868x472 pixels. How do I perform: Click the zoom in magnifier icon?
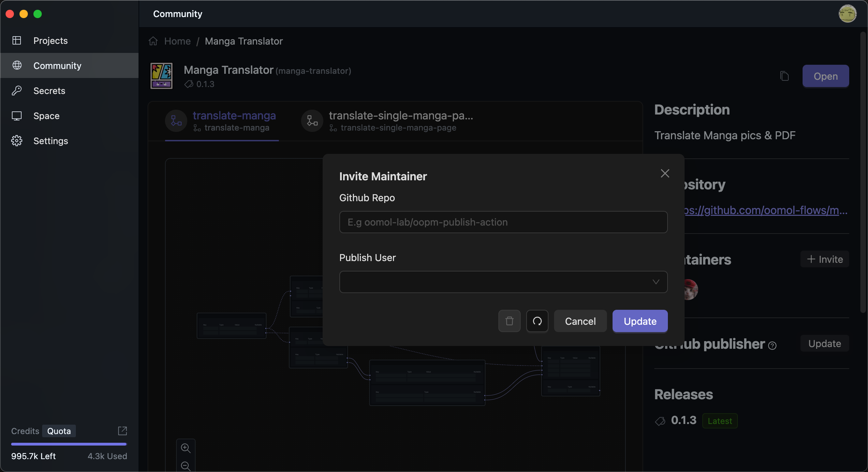pyautogui.click(x=186, y=448)
